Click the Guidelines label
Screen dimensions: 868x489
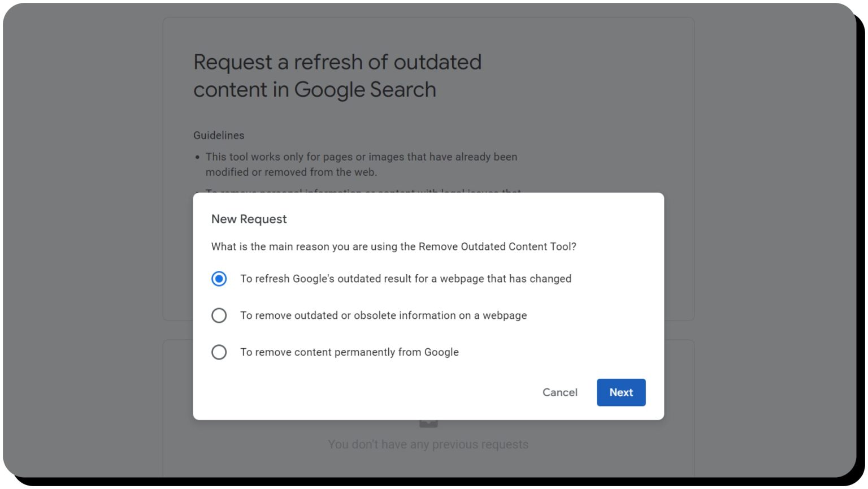pyautogui.click(x=219, y=135)
